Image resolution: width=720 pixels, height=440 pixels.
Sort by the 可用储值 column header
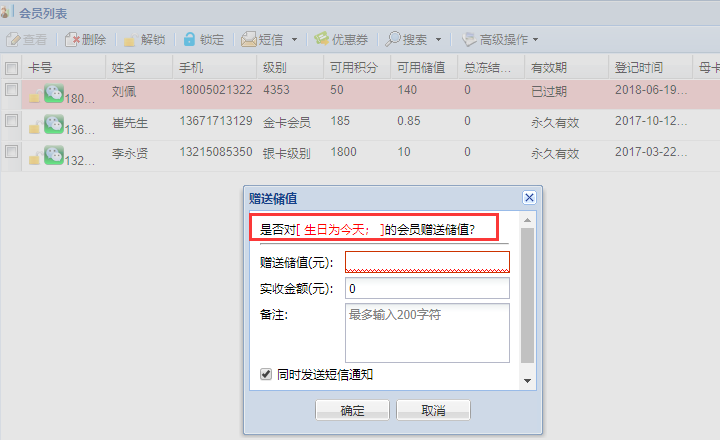[x=424, y=68]
